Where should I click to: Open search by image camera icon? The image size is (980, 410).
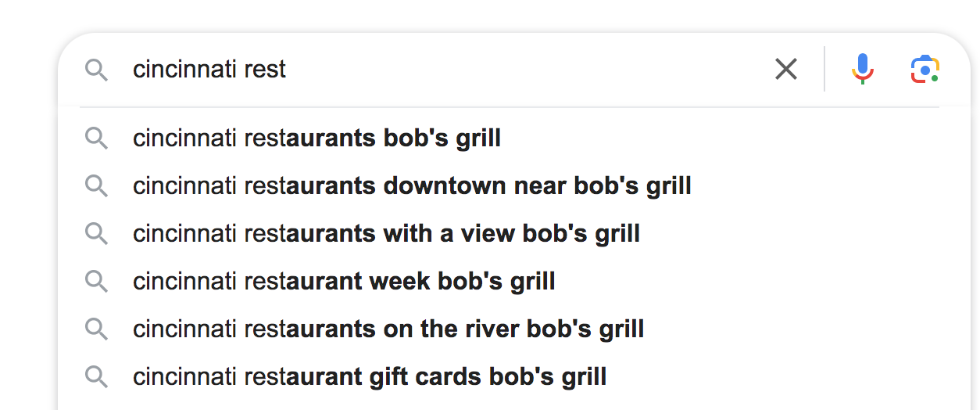[x=925, y=70]
